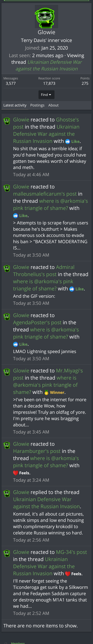Screen dimensions: 93x644
Task: Click the Feels heart icon in the MG-34's post entry
Action: (68, 574)
